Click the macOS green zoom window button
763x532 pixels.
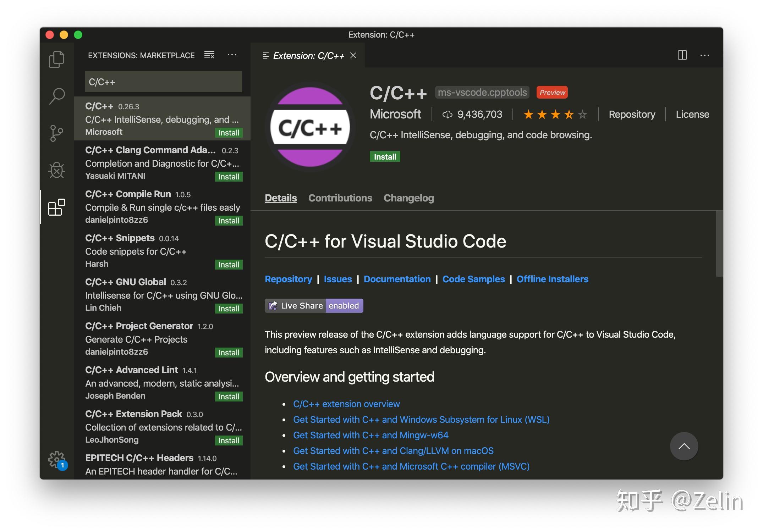(78, 35)
